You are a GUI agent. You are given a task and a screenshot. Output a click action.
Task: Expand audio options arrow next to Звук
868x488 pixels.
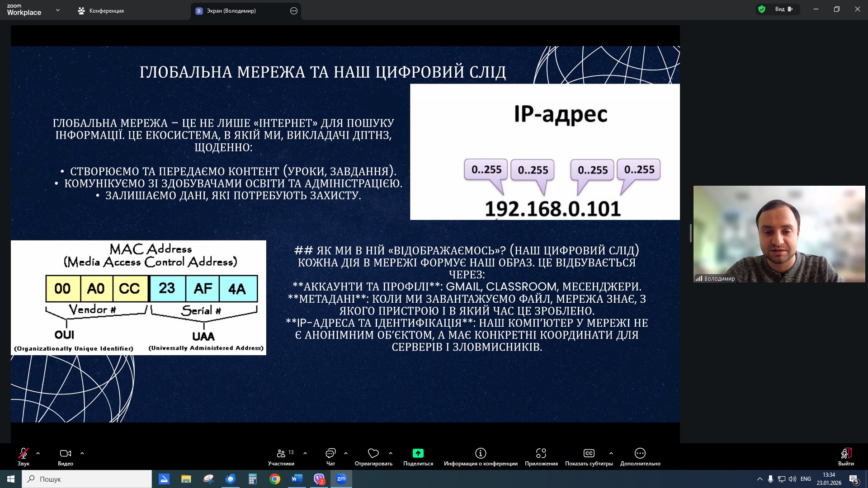click(38, 453)
